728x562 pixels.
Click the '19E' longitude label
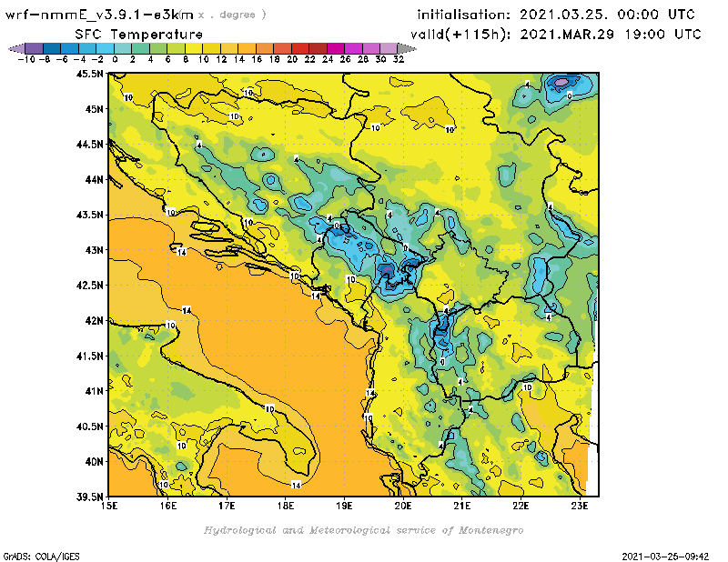[x=345, y=506]
